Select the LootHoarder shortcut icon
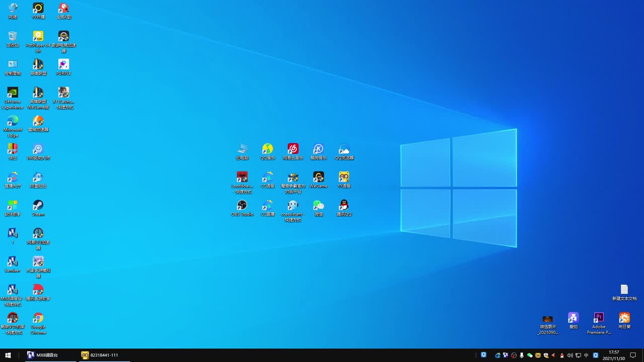644x362 pixels. (x=243, y=183)
